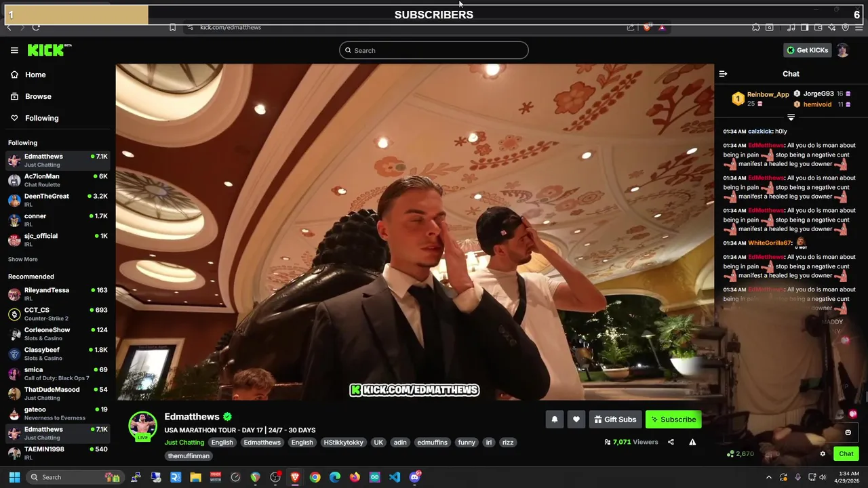Show more followed channels

[x=23, y=259]
